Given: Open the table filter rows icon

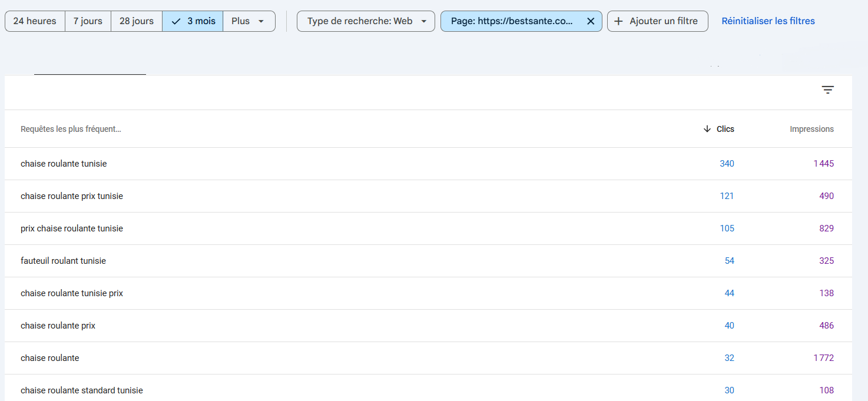Looking at the screenshot, I should click(x=827, y=90).
